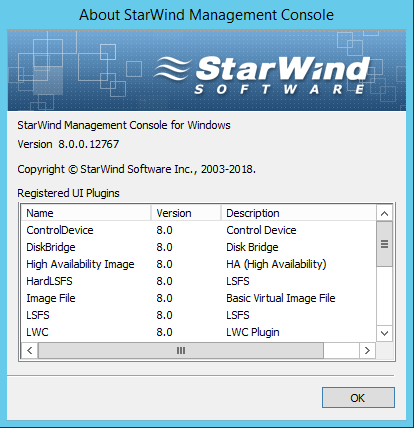
Task: Click version 8.0 in the DiskBridge row
Action: click(164, 247)
